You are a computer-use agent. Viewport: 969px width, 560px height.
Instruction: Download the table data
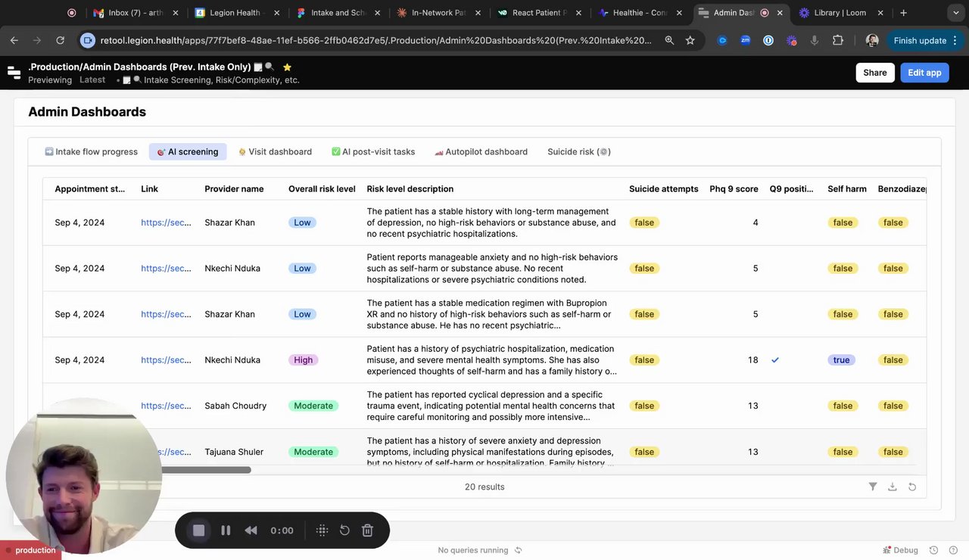pos(893,487)
